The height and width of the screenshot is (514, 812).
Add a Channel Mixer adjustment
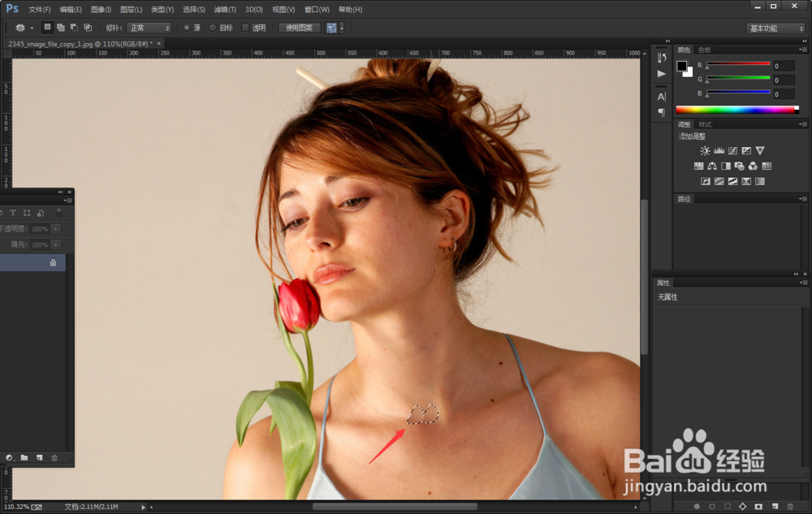coord(753,166)
